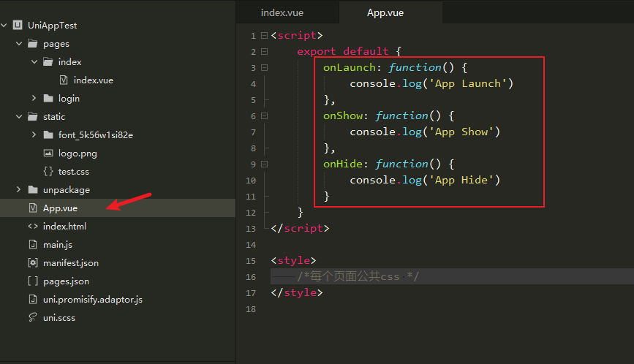Click the manifest.json gear file icon
The width and height of the screenshot is (634, 364).
click(x=33, y=262)
